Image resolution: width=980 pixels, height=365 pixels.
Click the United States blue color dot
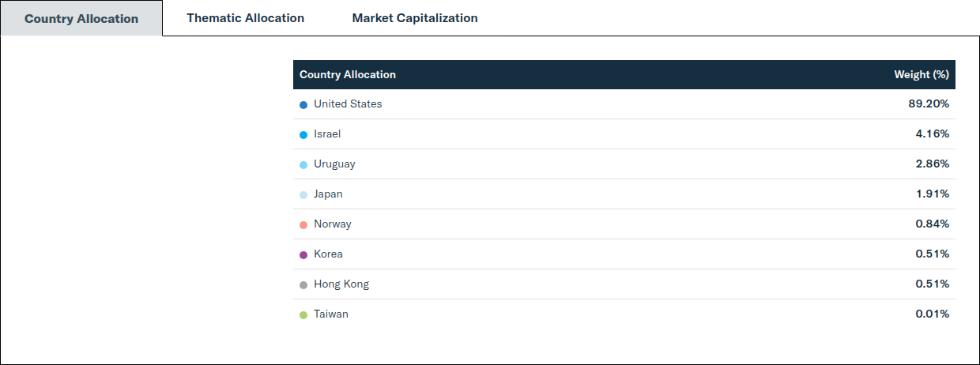click(303, 104)
